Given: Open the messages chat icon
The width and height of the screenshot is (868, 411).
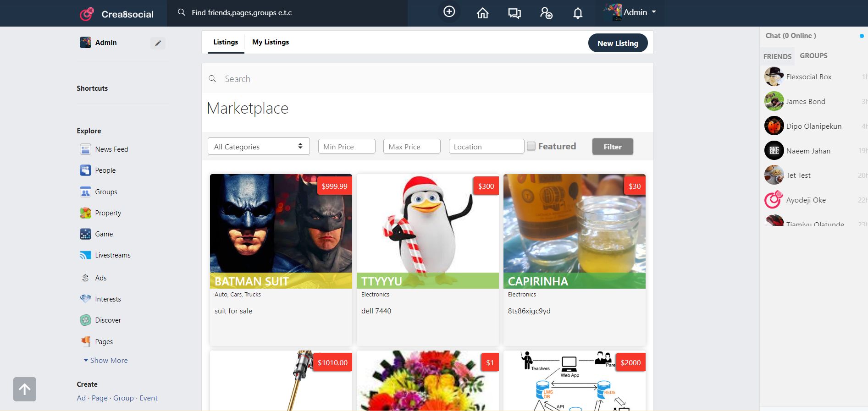Looking at the screenshot, I should (x=514, y=13).
